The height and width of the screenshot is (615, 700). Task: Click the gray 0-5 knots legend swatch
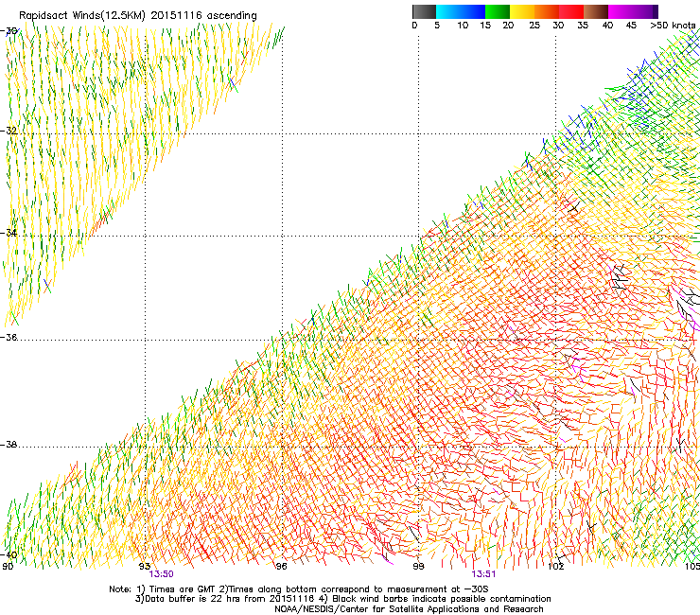click(424, 11)
